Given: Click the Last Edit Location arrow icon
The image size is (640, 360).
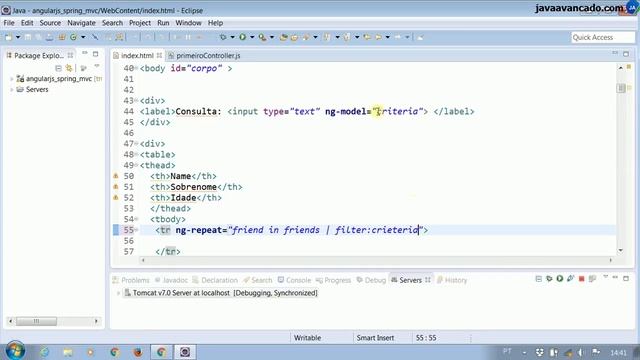Looking at the screenshot, I should click(367, 37).
